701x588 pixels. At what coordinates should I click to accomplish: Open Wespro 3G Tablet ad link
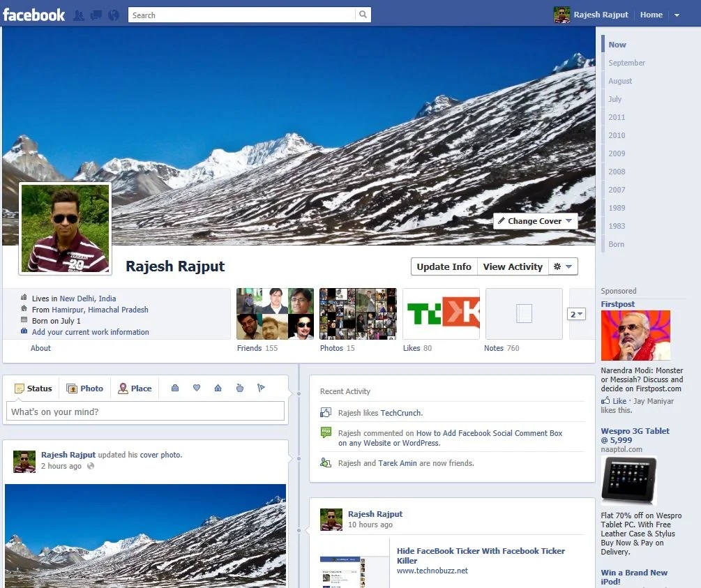click(x=635, y=435)
